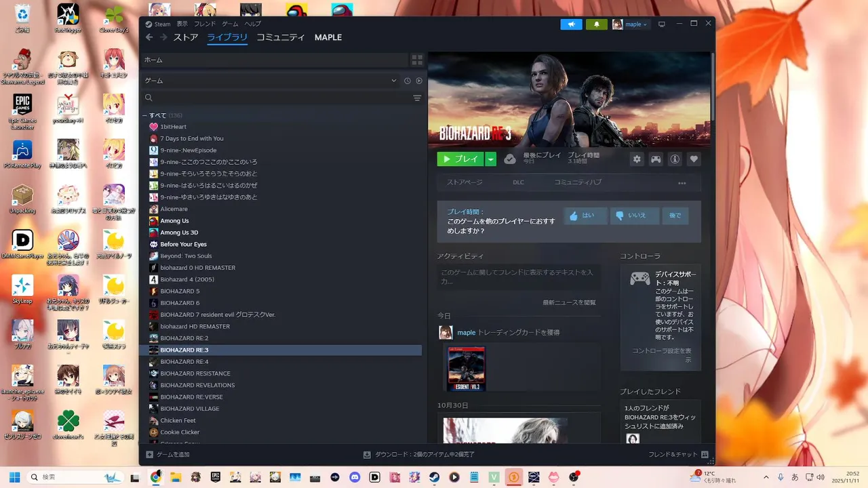The image size is (868, 488).
Task: Go back with the Steam back arrow
Action: pyautogui.click(x=149, y=37)
